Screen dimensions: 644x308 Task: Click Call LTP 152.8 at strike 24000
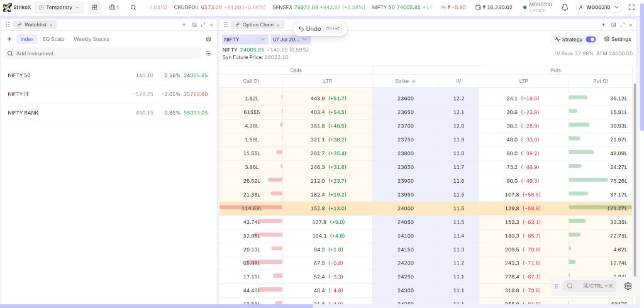[x=327, y=208]
